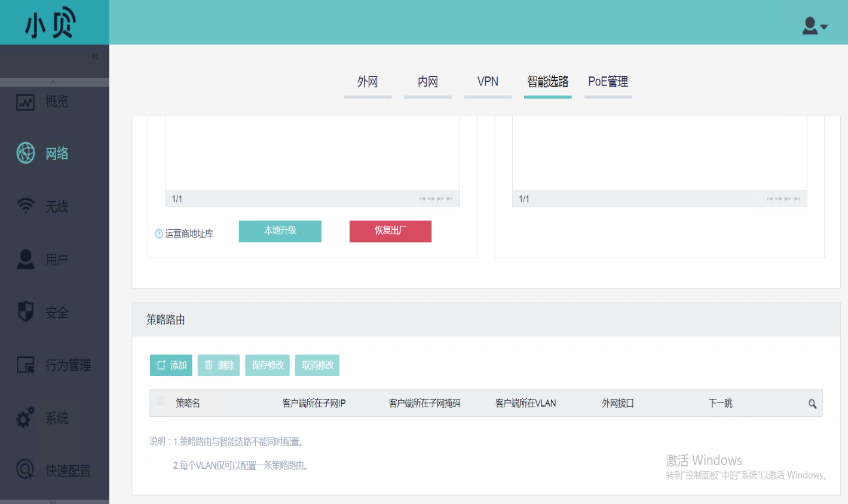Select the 网络 globe icon in sidebar
This screenshot has height=504, width=848.
click(26, 153)
